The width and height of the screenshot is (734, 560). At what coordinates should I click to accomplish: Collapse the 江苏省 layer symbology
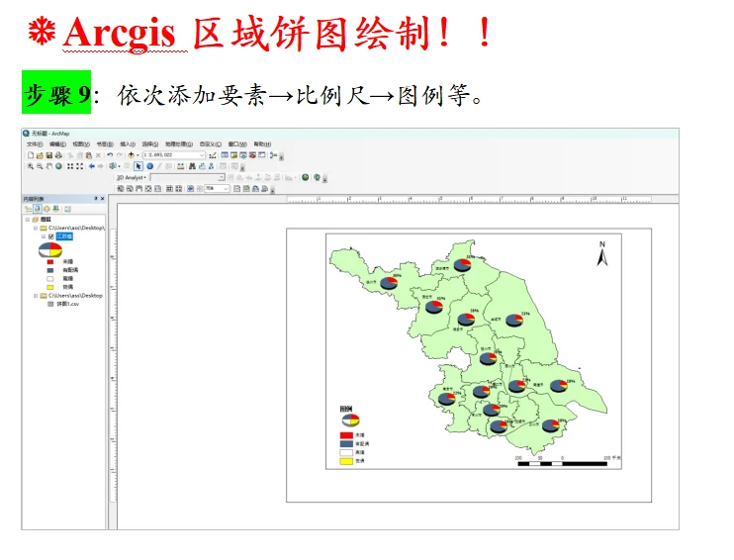pos(44,236)
